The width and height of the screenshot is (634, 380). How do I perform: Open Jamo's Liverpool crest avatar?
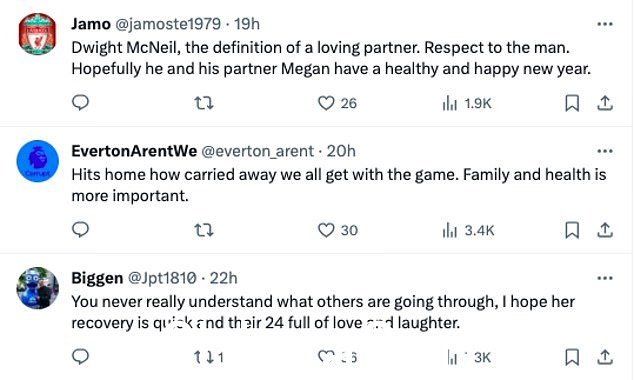point(38,34)
